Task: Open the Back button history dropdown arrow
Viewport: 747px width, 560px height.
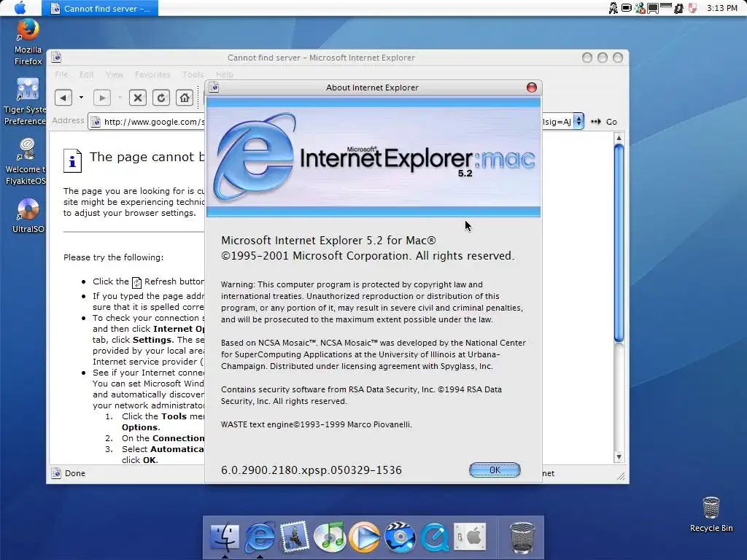Action: pos(81,98)
